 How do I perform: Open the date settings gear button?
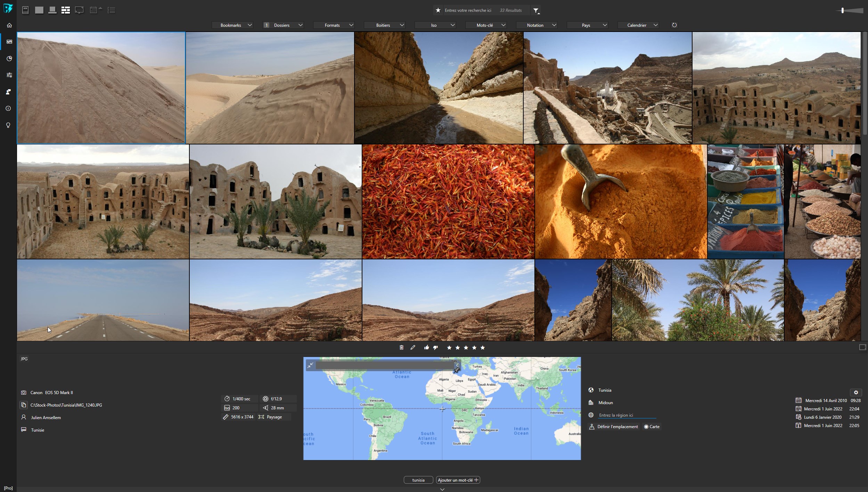(x=856, y=392)
